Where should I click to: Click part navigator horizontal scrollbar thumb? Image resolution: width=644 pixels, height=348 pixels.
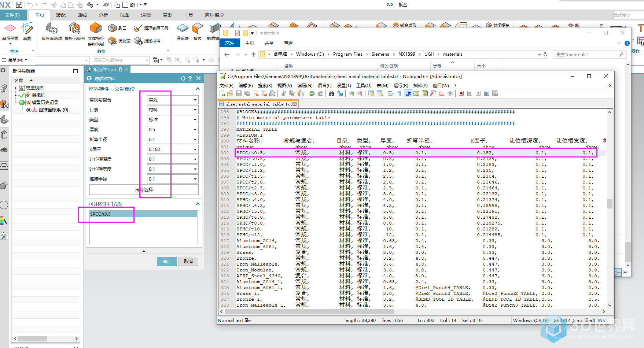point(33,338)
